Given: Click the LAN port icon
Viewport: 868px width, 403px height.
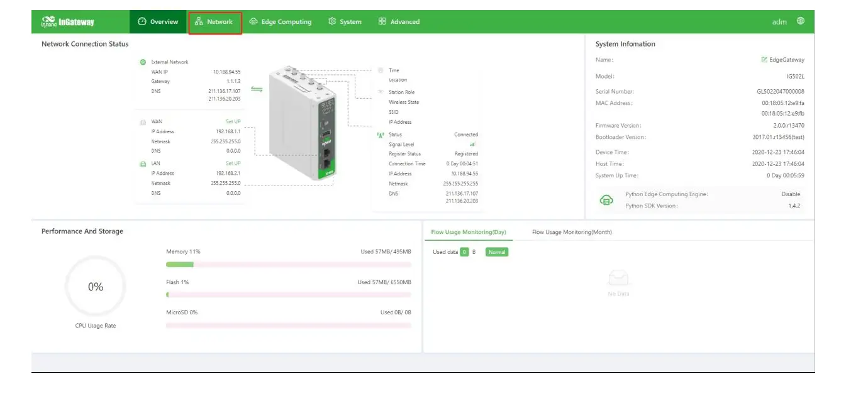Looking at the screenshot, I should [143, 163].
